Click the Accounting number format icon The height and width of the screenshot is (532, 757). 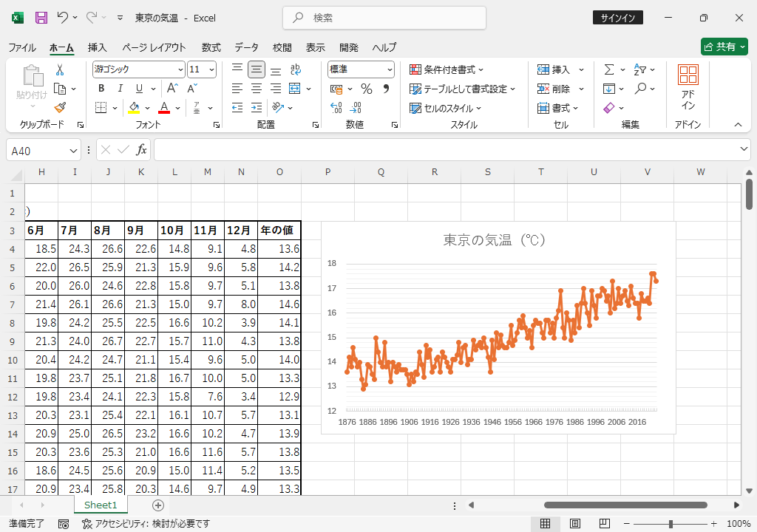pos(336,89)
